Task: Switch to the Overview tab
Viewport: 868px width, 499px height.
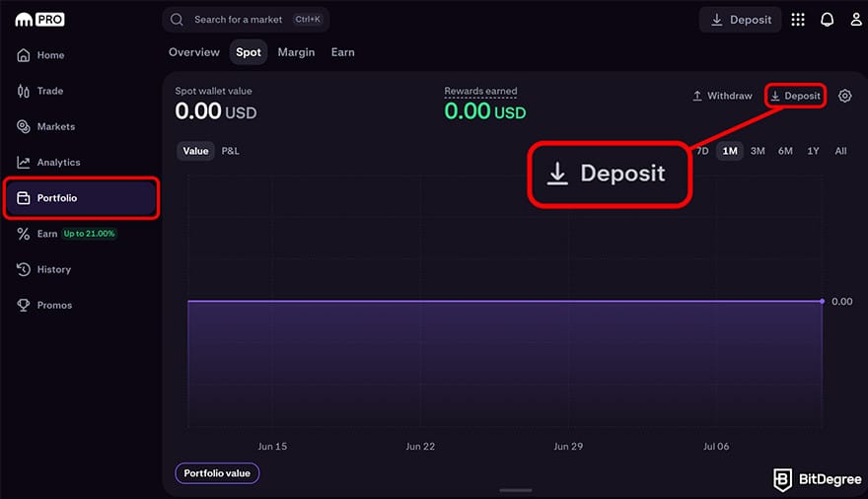Action: click(x=194, y=52)
